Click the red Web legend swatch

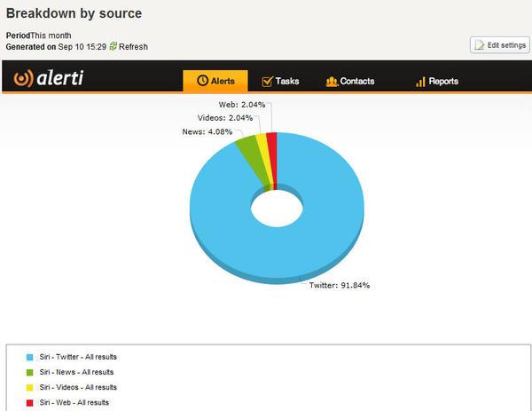(30, 403)
